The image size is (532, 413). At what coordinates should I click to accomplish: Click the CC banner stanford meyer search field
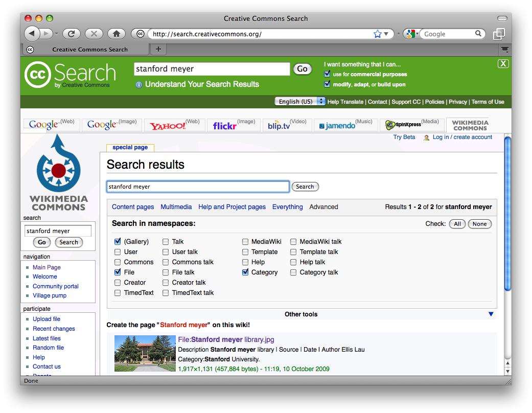click(x=212, y=69)
